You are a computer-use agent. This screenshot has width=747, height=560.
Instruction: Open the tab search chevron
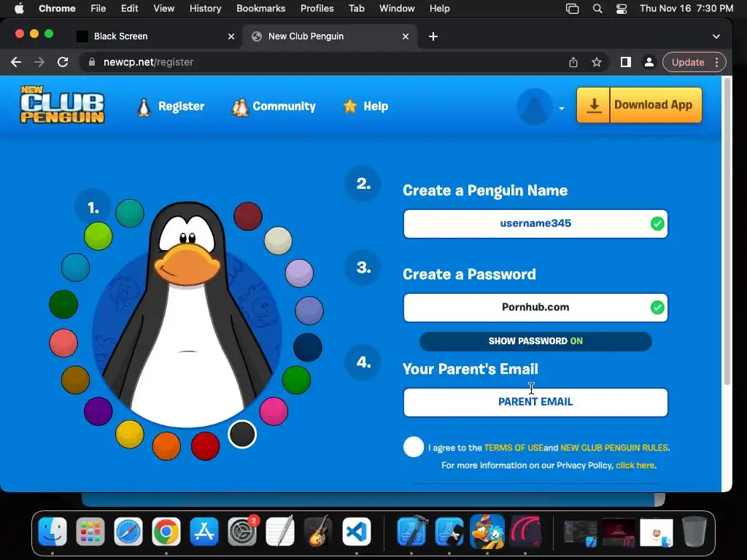(x=716, y=36)
